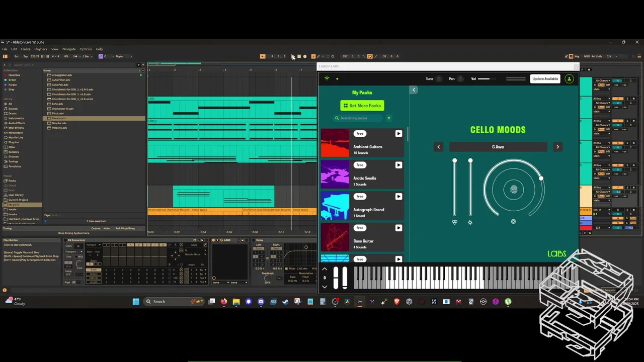Open the C Awe preset selector
The image size is (644, 362).
(x=498, y=147)
